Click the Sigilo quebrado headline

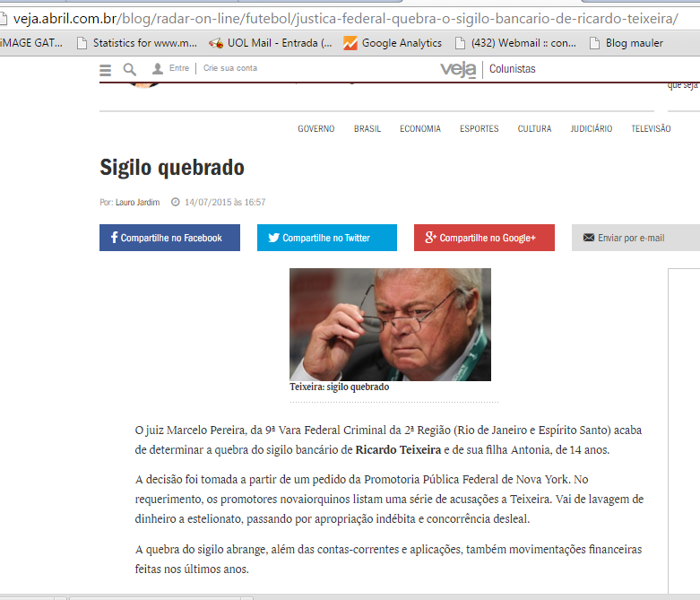pyautogui.click(x=172, y=168)
